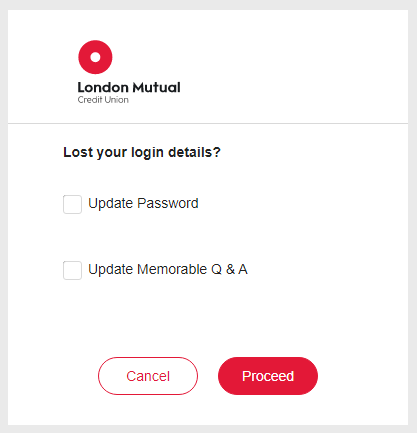Click the word details in the heading
The image size is (417, 433).
click(x=190, y=152)
